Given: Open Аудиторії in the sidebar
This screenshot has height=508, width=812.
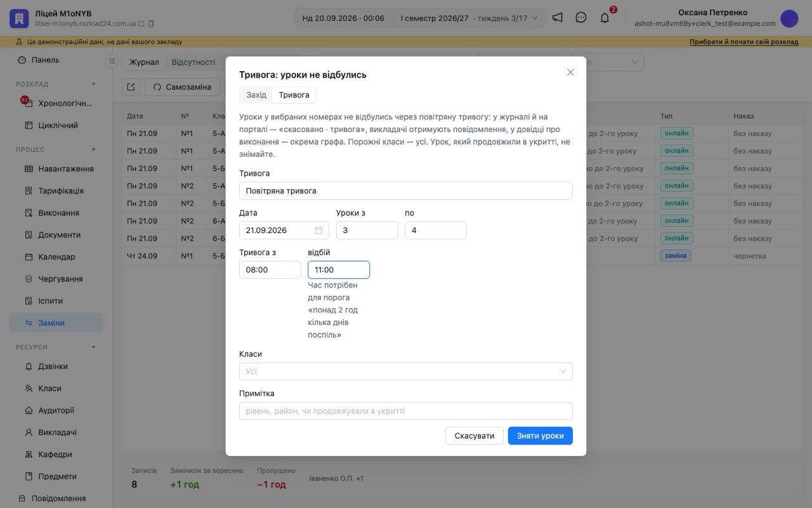Looking at the screenshot, I should pos(56,410).
